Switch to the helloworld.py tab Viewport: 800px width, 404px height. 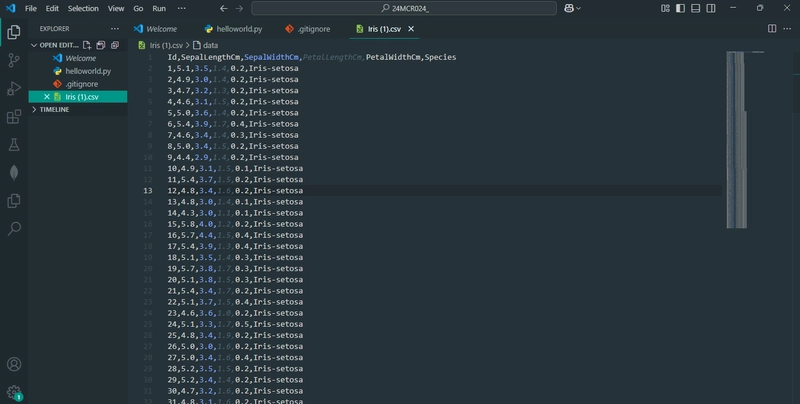(233, 29)
